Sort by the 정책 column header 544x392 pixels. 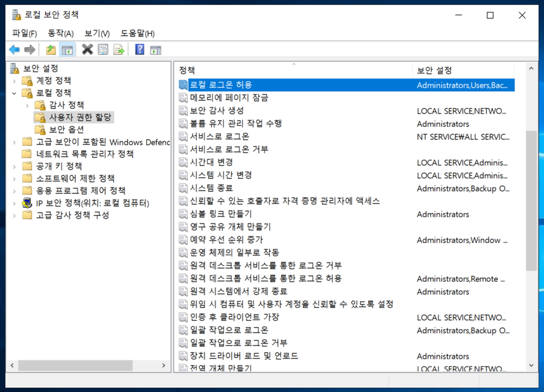click(294, 70)
